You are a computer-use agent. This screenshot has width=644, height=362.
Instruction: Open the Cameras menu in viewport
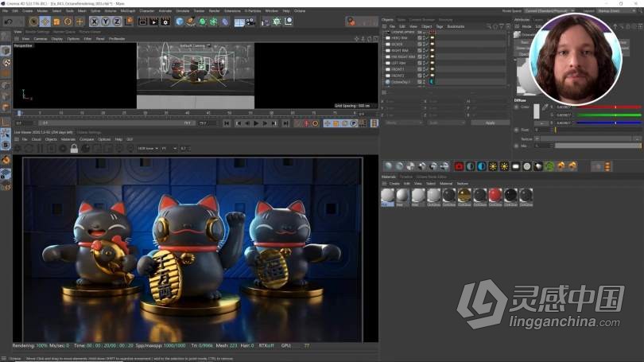click(41, 39)
